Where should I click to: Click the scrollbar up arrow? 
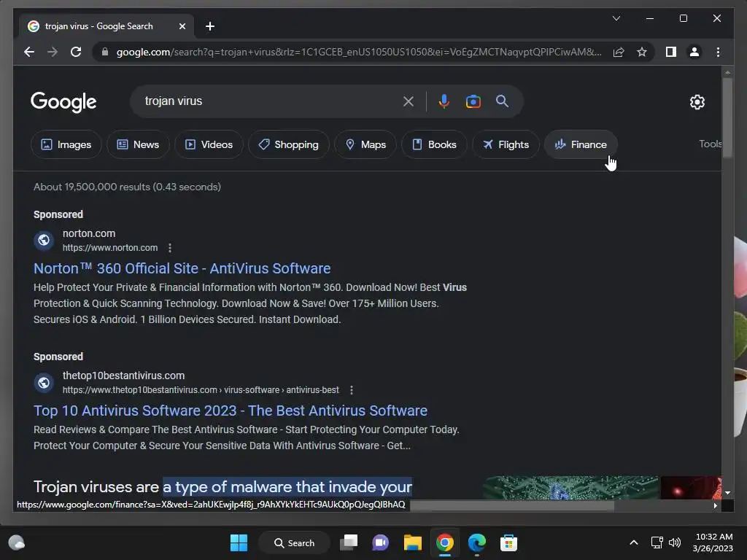(727, 72)
